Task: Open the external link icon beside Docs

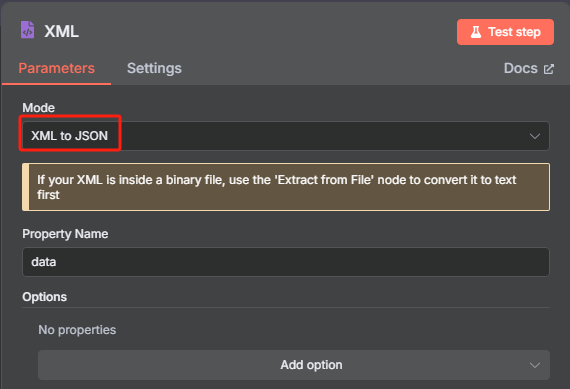Action: tap(549, 69)
